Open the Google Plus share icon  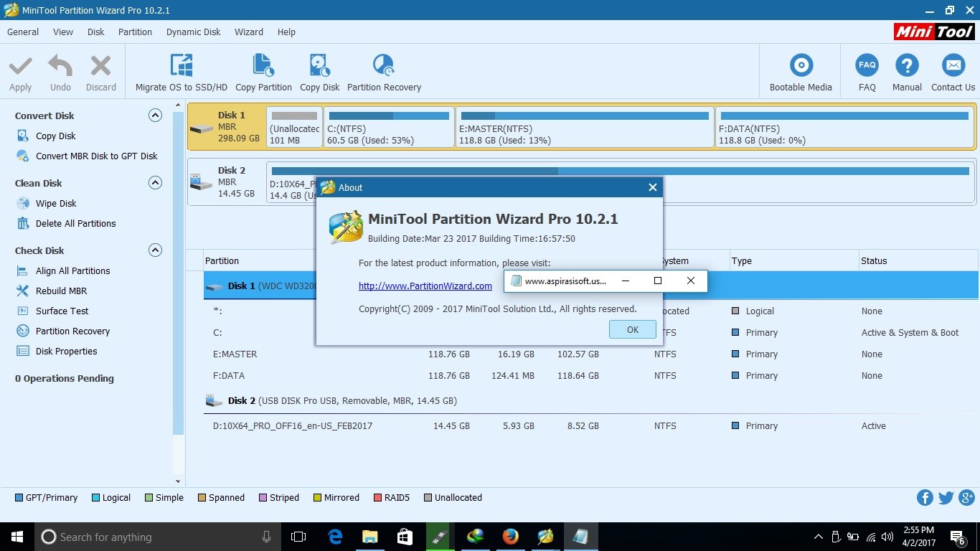966,498
